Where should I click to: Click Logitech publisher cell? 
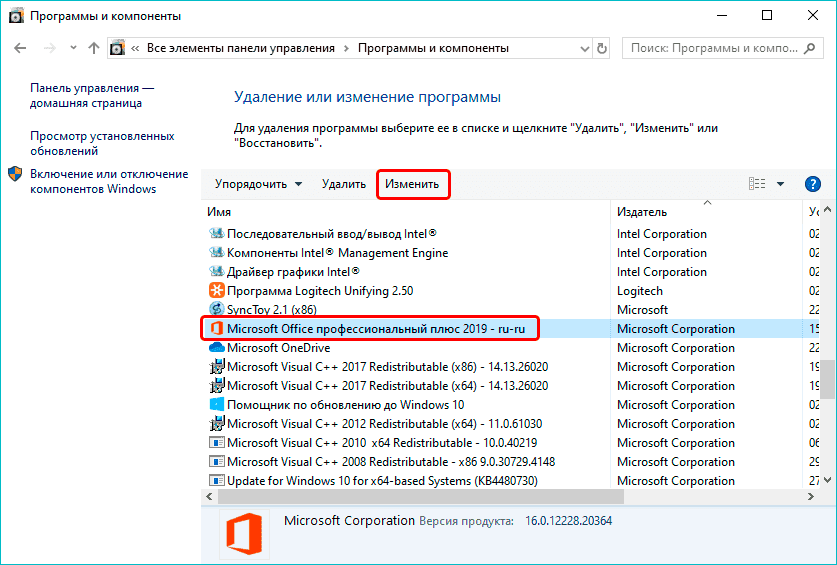pyautogui.click(x=639, y=291)
